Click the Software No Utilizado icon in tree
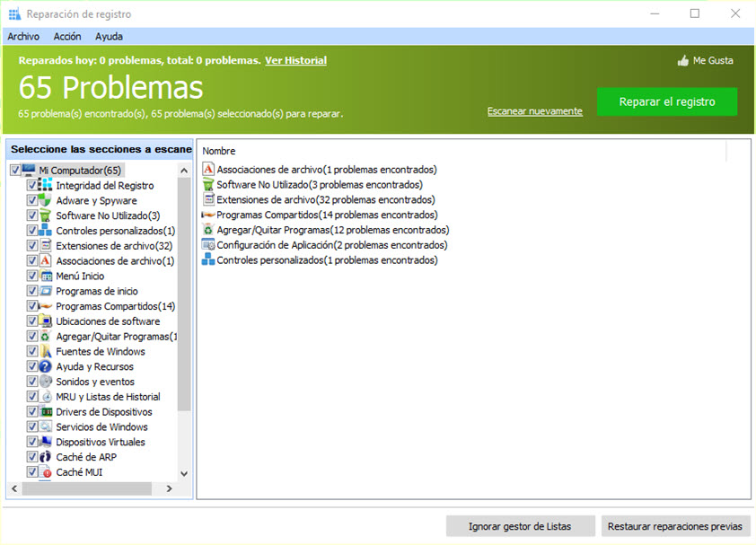Image resolution: width=756 pixels, height=545 pixels. click(x=45, y=215)
